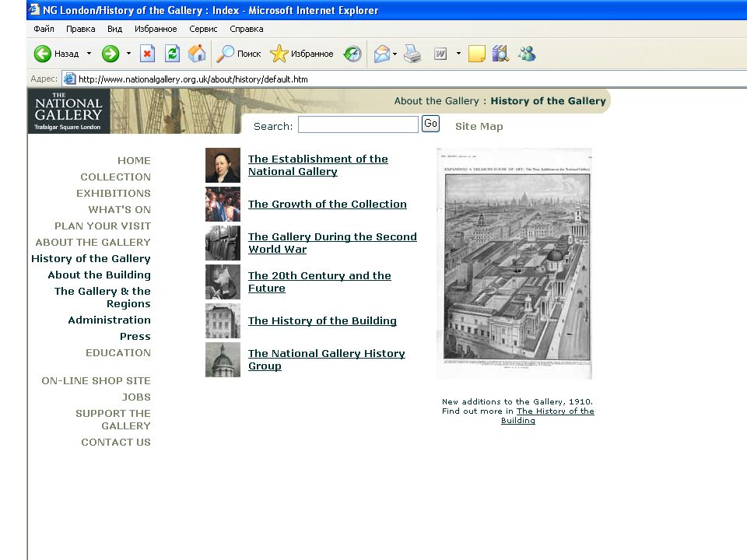Click the painting thumbnail for Growth of Collection

pos(223,205)
